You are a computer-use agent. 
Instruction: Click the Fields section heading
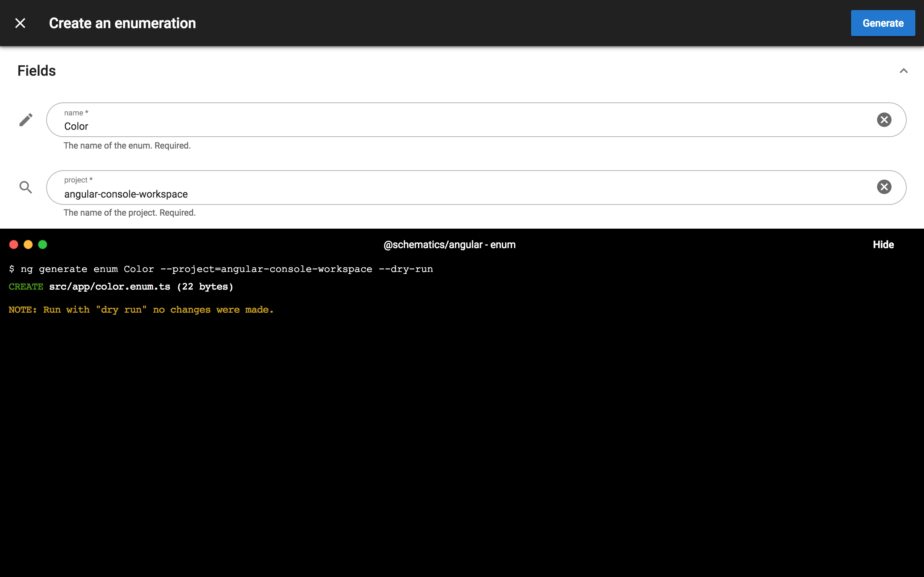click(x=37, y=71)
